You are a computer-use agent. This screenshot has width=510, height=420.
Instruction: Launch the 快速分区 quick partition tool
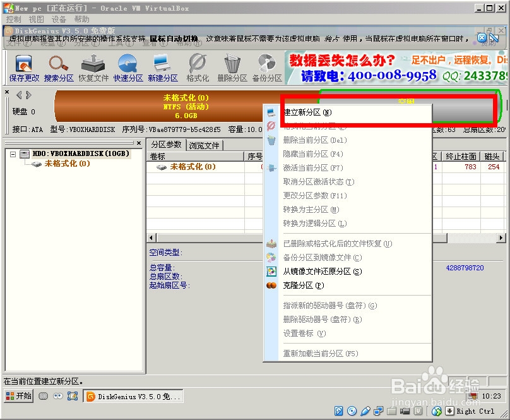[128, 68]
